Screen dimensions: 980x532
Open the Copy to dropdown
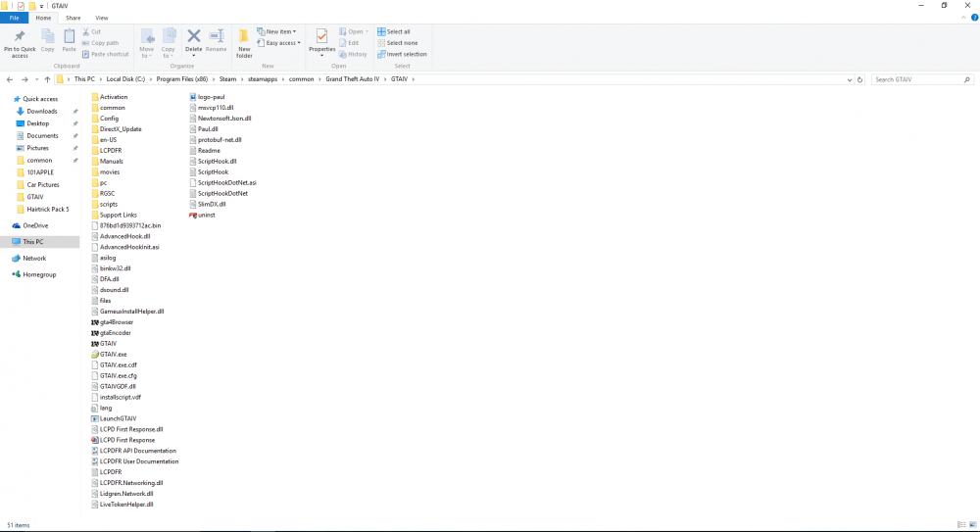point(169,44)
